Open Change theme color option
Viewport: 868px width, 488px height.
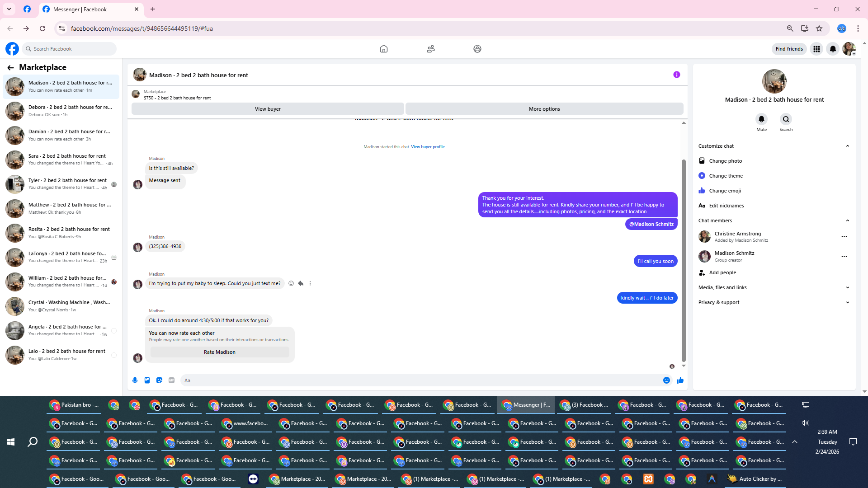click(x=726, y=176)
